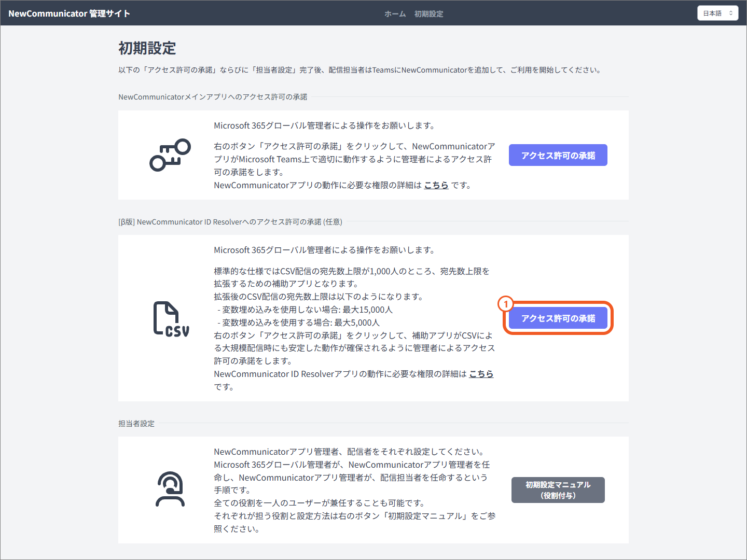Click NewCommunicator 管理サイト header title
747x560 pixels.
[x=69, y=13]
